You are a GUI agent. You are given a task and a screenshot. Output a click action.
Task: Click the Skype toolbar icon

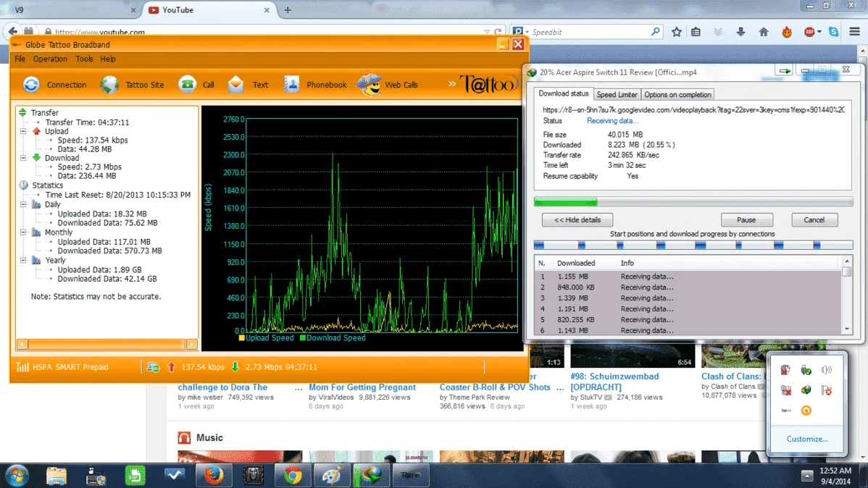coord(834,32)
